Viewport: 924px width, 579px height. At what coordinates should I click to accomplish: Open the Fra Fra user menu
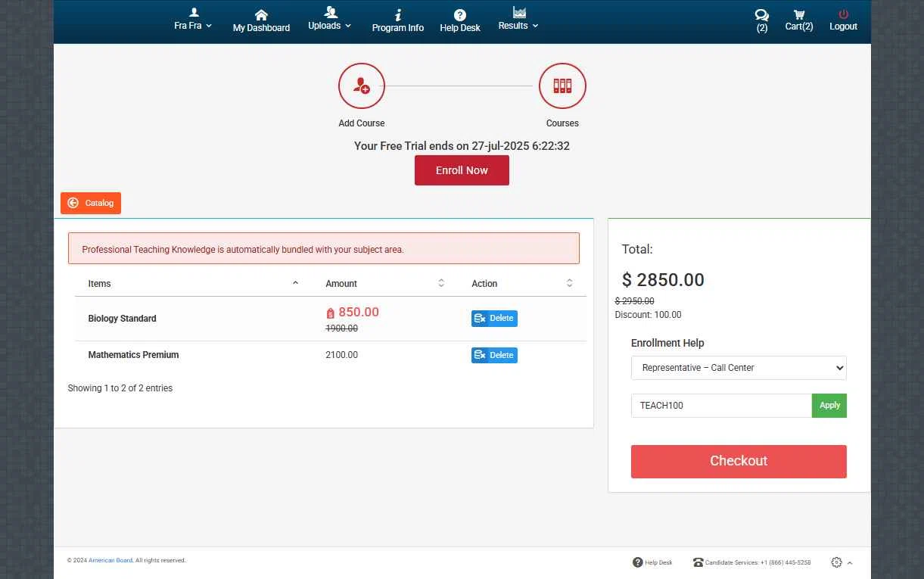193,26
